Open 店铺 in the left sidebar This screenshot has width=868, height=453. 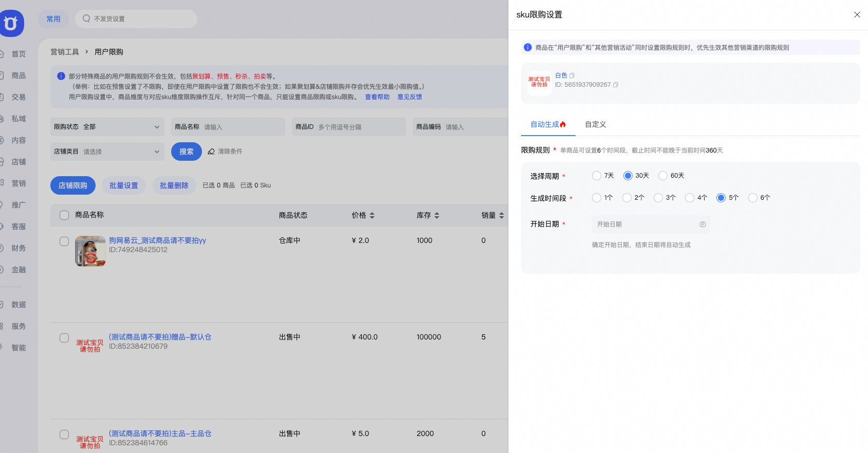19,162
